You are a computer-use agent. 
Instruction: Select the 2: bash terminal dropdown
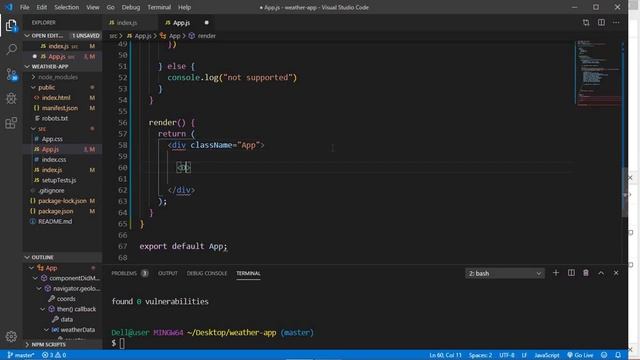click(504, 273)
